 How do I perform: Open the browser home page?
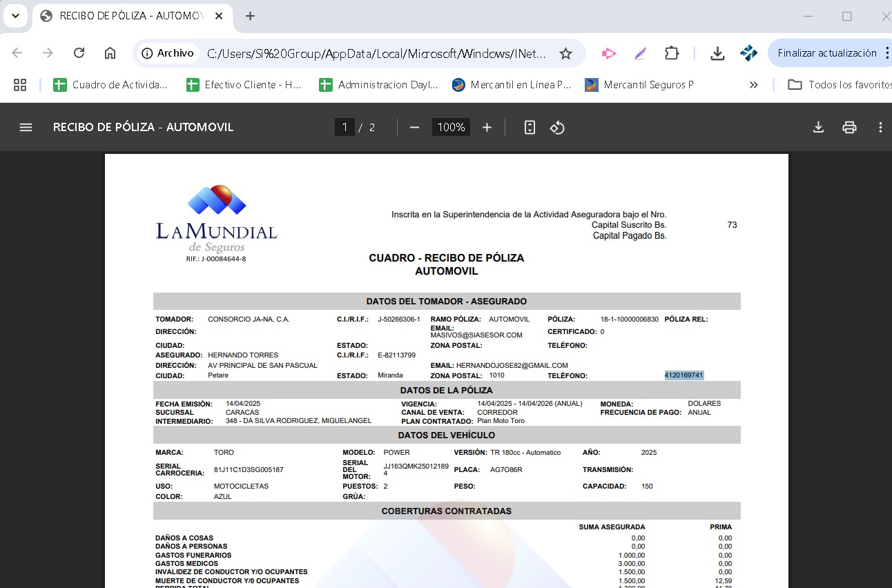coord(110,53)
